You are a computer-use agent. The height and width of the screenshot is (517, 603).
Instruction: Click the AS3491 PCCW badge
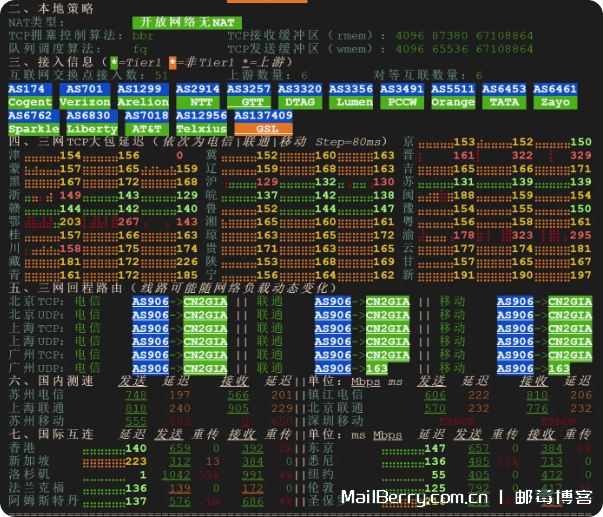(x=402, y=96)
